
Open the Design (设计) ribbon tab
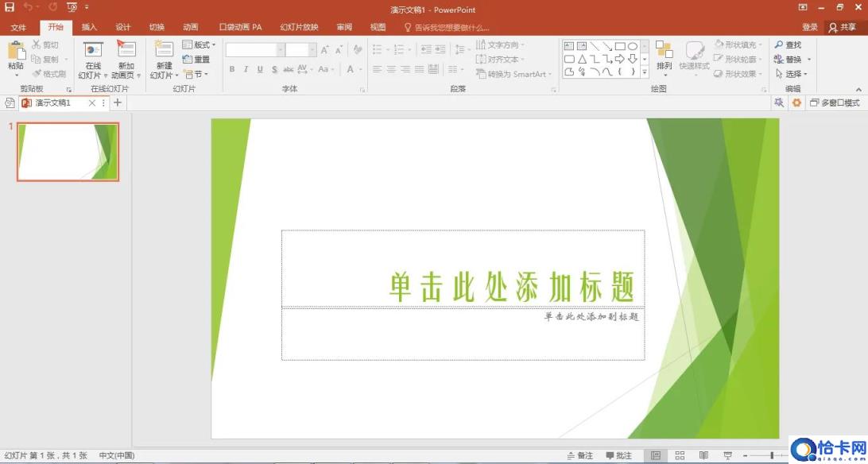click(122, 27)
